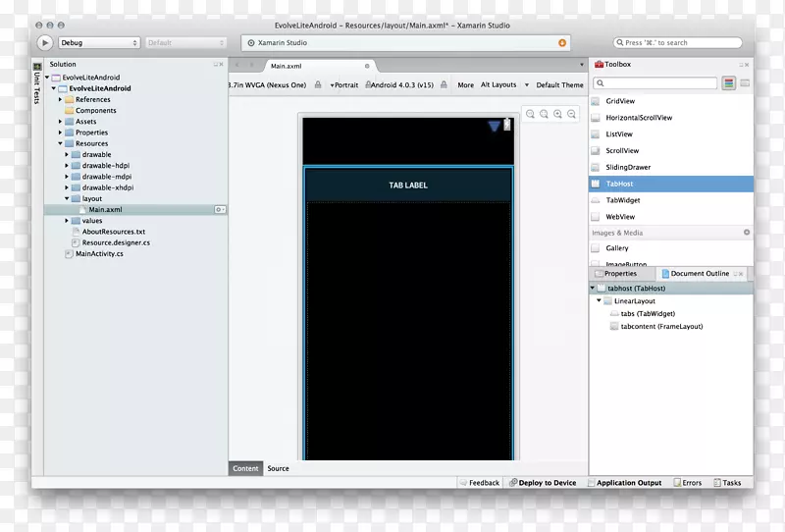785x532 pixels.
Task: Collapse the Resources folder
Action: pyautogui.click(x=60, y=143)
